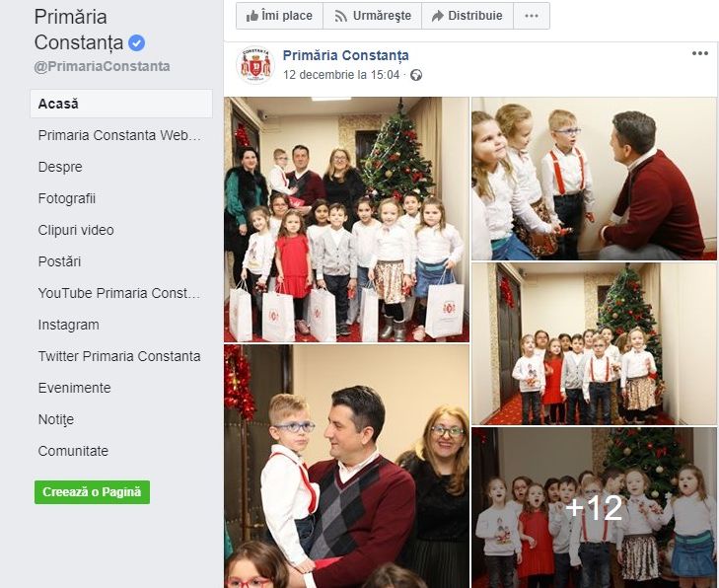Open post options ellipsis at top-right of post
This screenshot has height=588, width=719.
tap(699, 53)
